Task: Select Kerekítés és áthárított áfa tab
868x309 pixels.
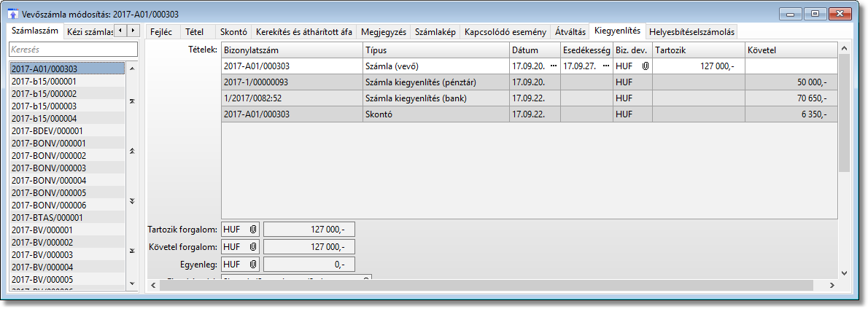Action: 304,32
